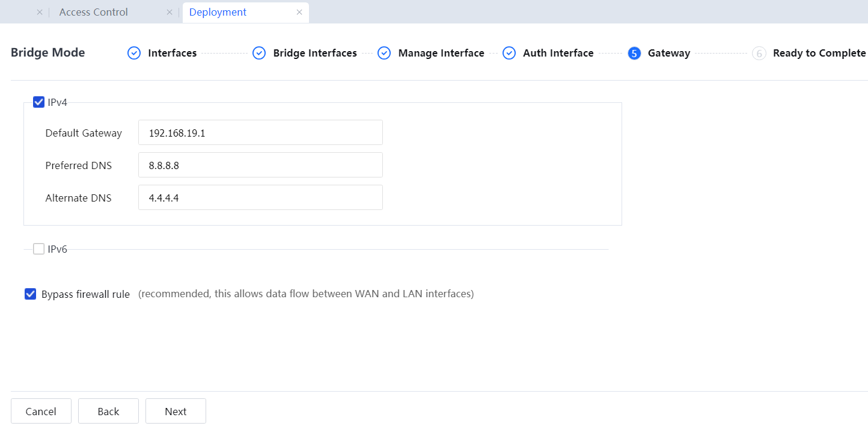Uncheck the IPv4 checkbox
Image resolution: width=868 pixels, height=432 pixels.
coord(39,102)
